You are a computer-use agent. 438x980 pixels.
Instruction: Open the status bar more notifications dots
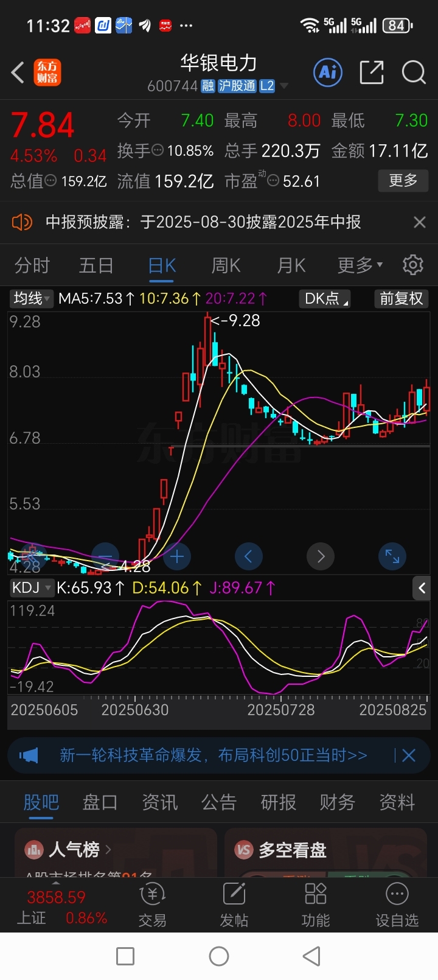[186, 26]
